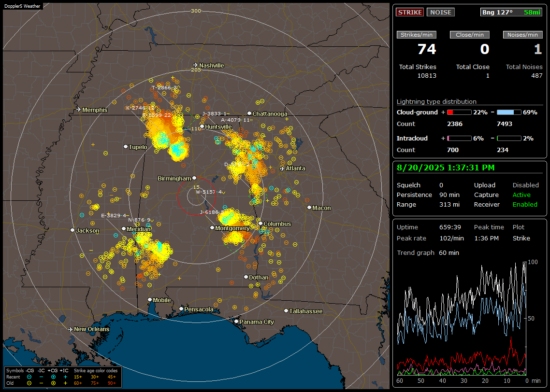Click the Range 313 mi value
This screenshot has height=392, width=550.
(449, 205)
